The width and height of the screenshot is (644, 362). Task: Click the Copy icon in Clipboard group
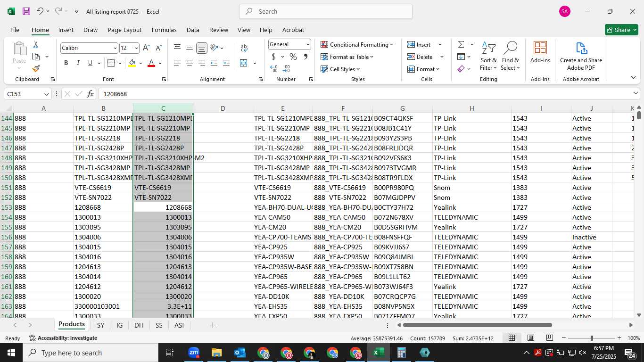(x=36, y=57)
